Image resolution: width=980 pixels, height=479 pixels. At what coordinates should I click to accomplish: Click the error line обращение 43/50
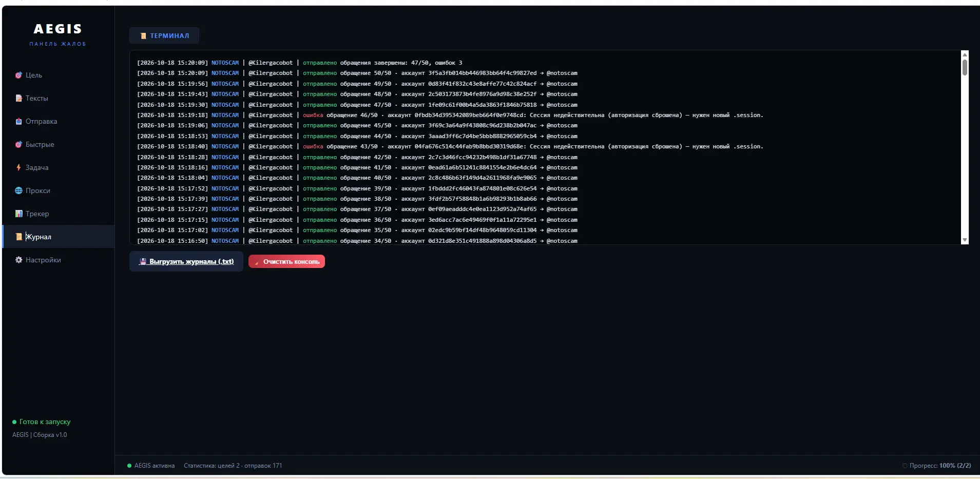(x=450, y=146)
